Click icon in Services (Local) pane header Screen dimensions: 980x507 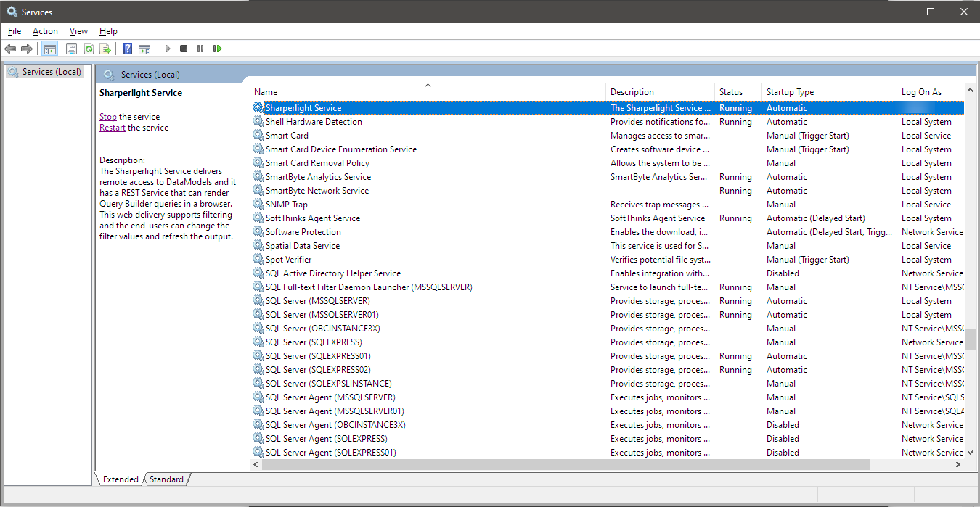(x=109, y=74)
